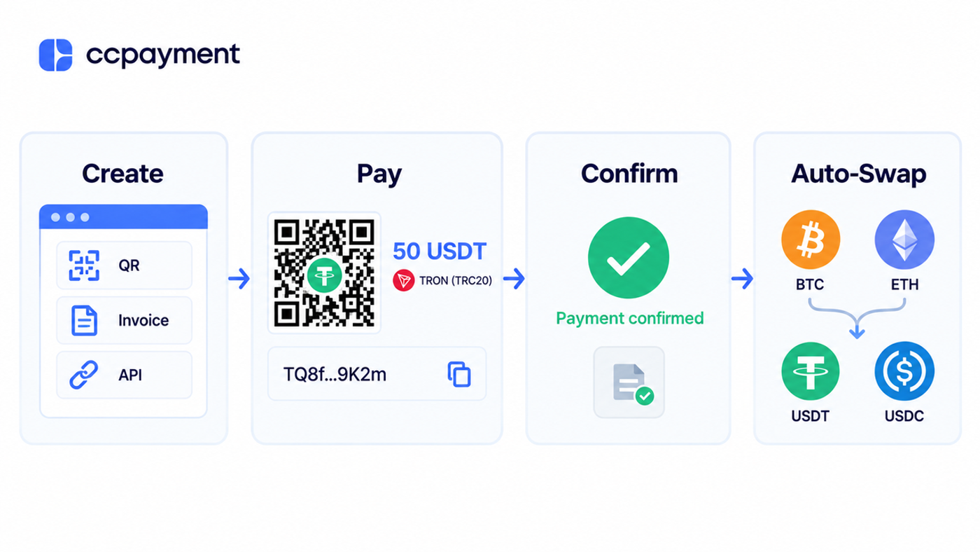980x552 pixels.
Task: Click the red TRON network icon
Action: (403, 281)
